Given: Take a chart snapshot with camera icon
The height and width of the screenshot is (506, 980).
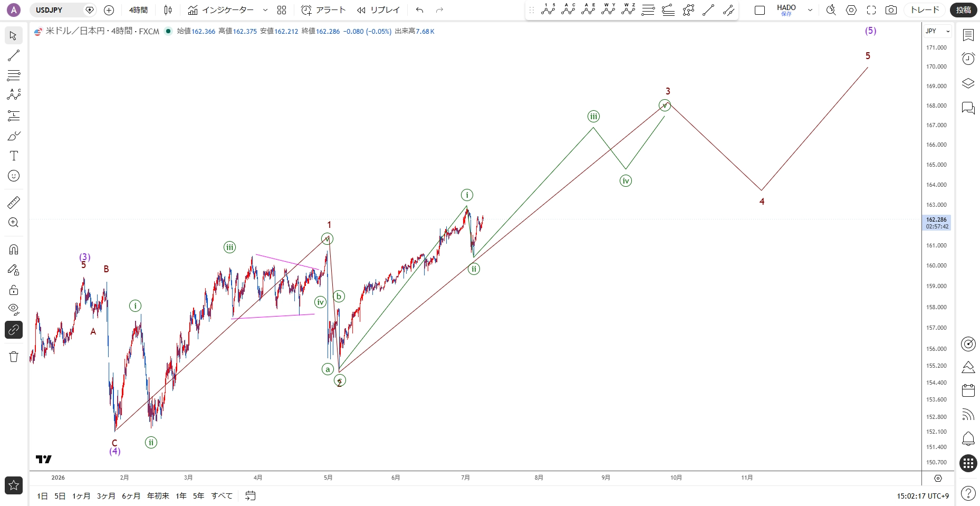Looking at the screenshot, I should point(891,10).
